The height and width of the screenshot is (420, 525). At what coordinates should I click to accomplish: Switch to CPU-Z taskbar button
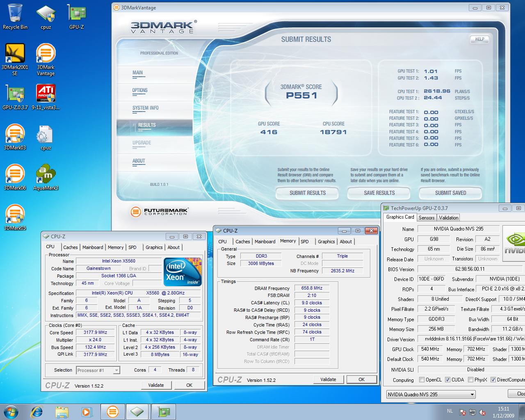pos(138,411)
